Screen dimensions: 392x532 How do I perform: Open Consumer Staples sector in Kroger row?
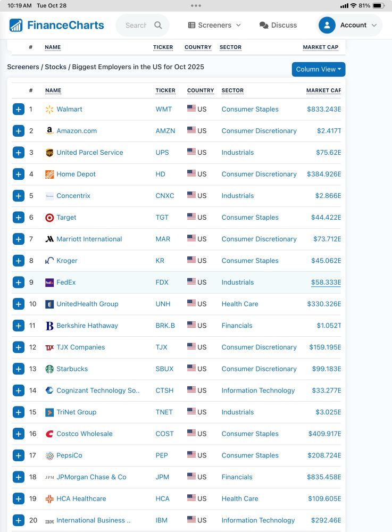(250, 261)
